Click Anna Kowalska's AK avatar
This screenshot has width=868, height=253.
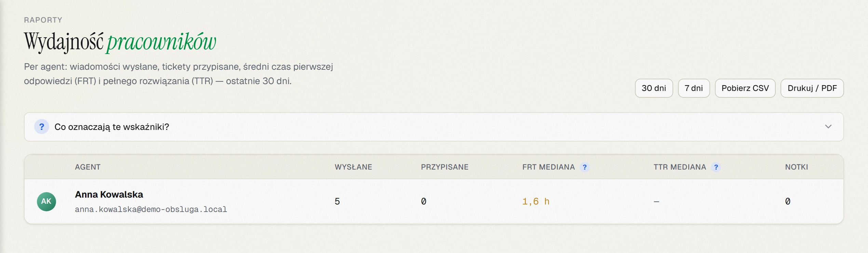coord(46,202)
